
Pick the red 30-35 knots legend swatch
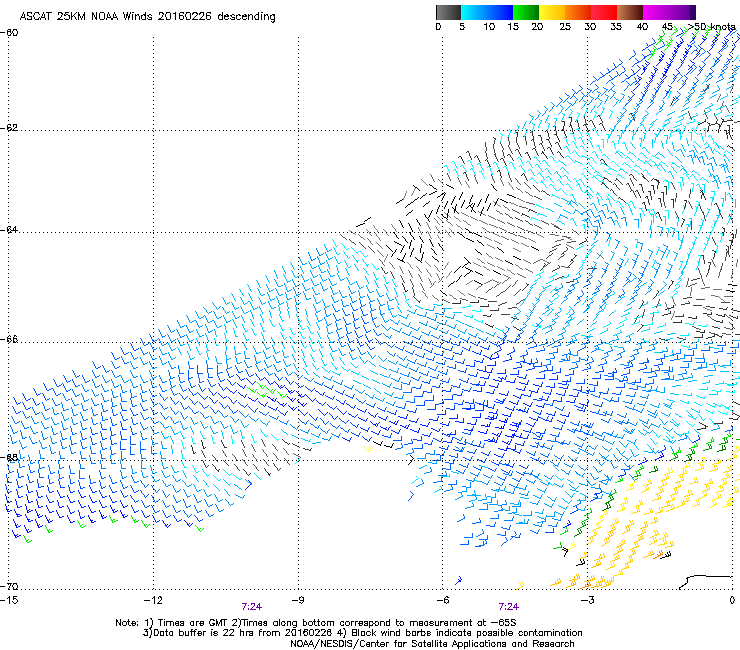tap(603, 12)
